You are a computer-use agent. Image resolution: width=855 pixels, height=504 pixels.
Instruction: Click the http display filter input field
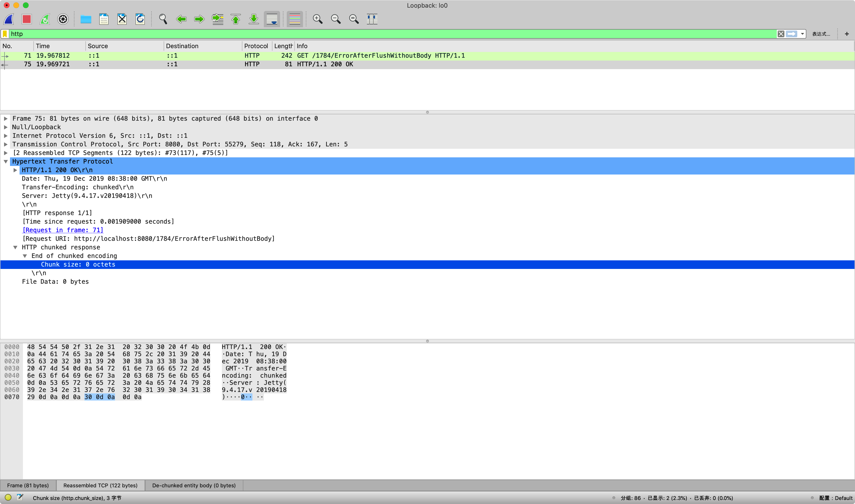tap(374, 34)
